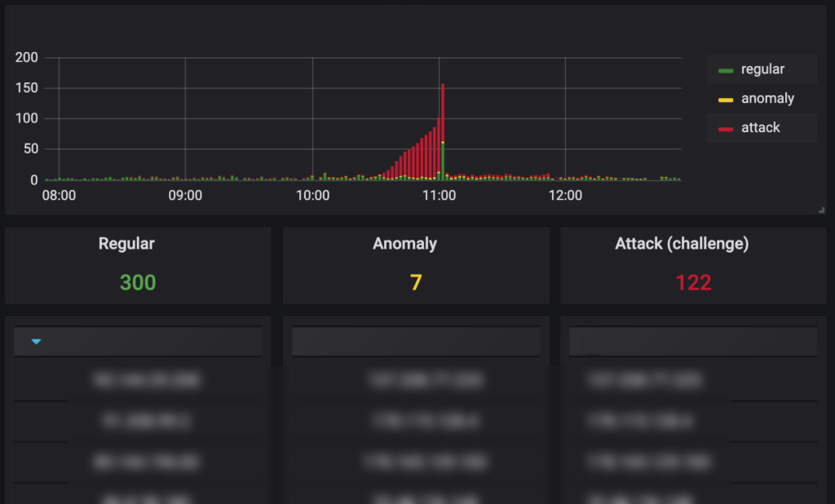The width and height of the screenshot is (835, 504).
Task: Click the header of the Anomaly table
Action: (416, 342)
